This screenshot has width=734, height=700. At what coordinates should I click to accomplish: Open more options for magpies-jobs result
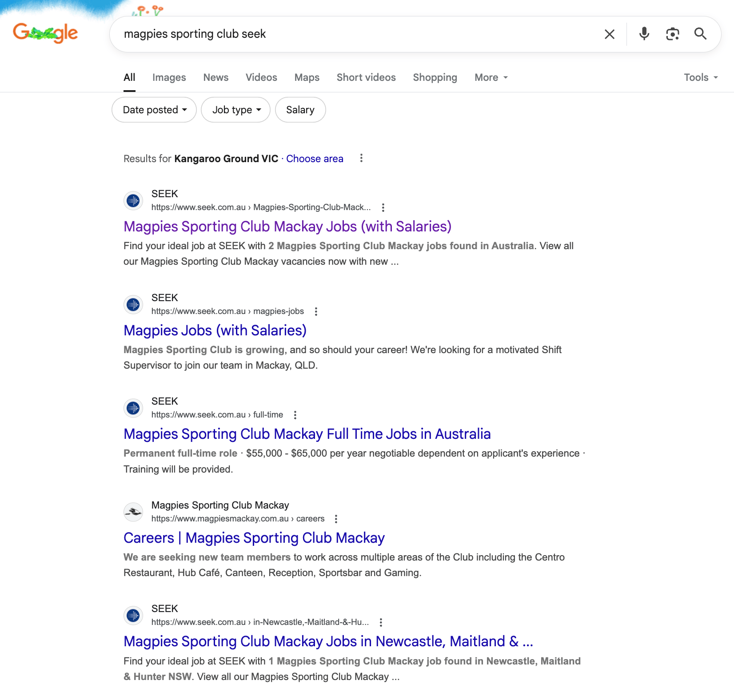click(x=316, y=311)
